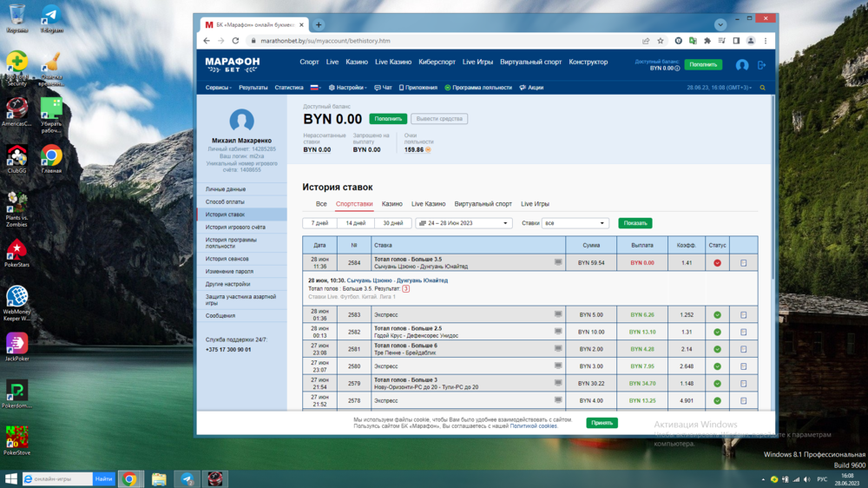Select the 7 дней period toggle
Image resolution: width=868 pixels, height=488 pixels.
point(319,223)
